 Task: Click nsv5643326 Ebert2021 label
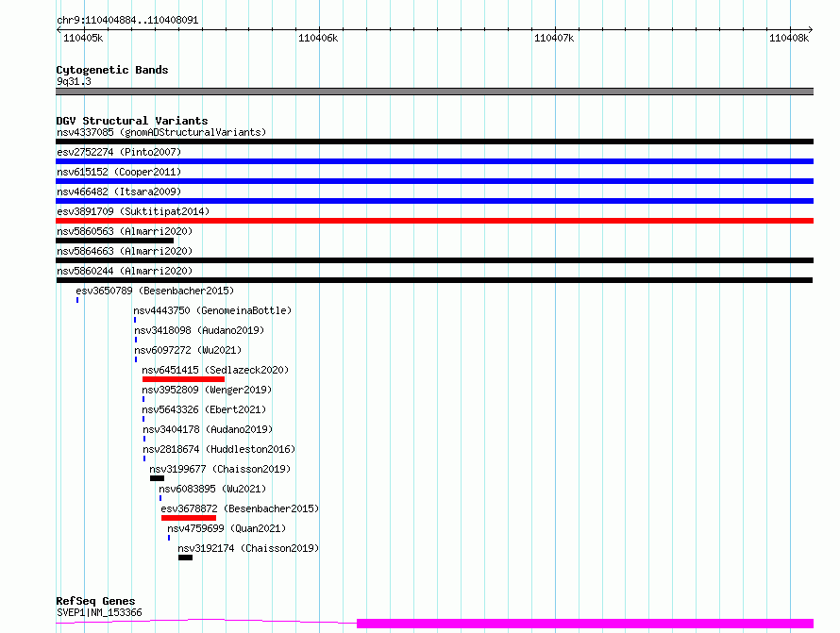click(204, 409)
